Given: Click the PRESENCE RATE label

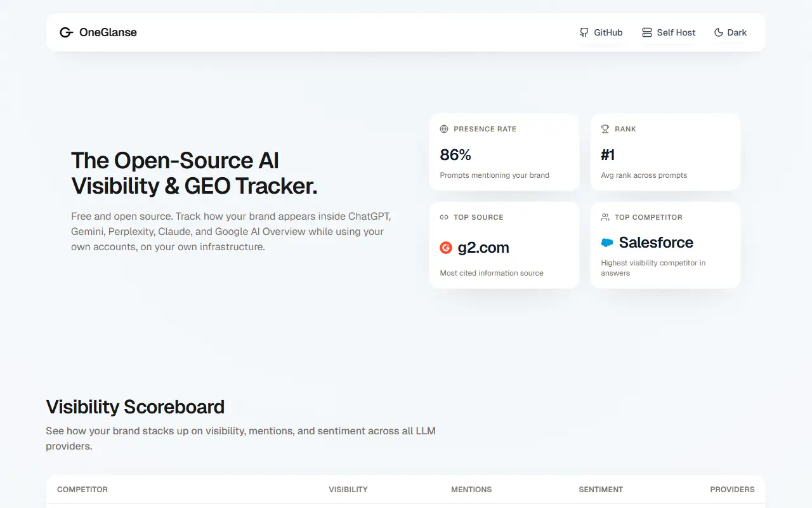Looking at the screenshot, I should point(485,129).
